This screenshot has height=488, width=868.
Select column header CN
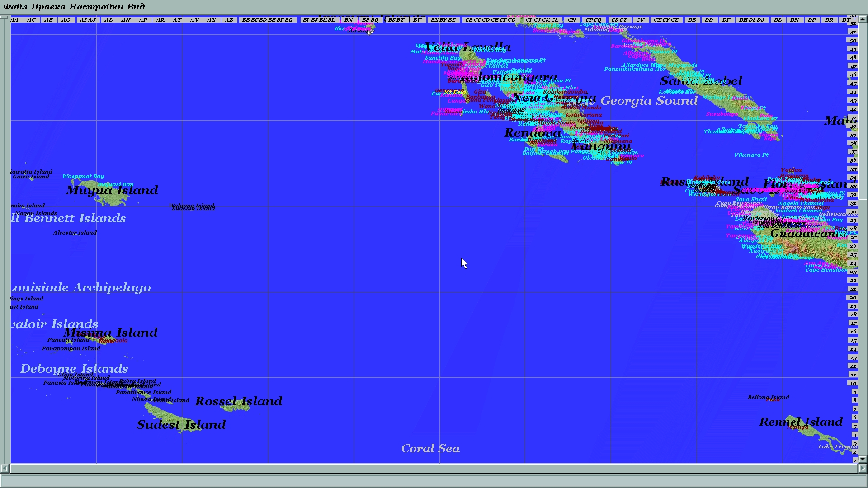coord(572,20)
